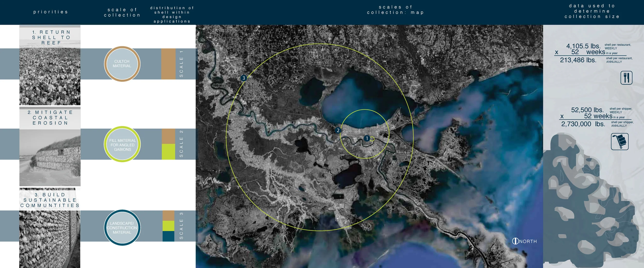644x268 pixels.
Task: Click the restaurant fork and knife icon
Action: click(626, 78)
